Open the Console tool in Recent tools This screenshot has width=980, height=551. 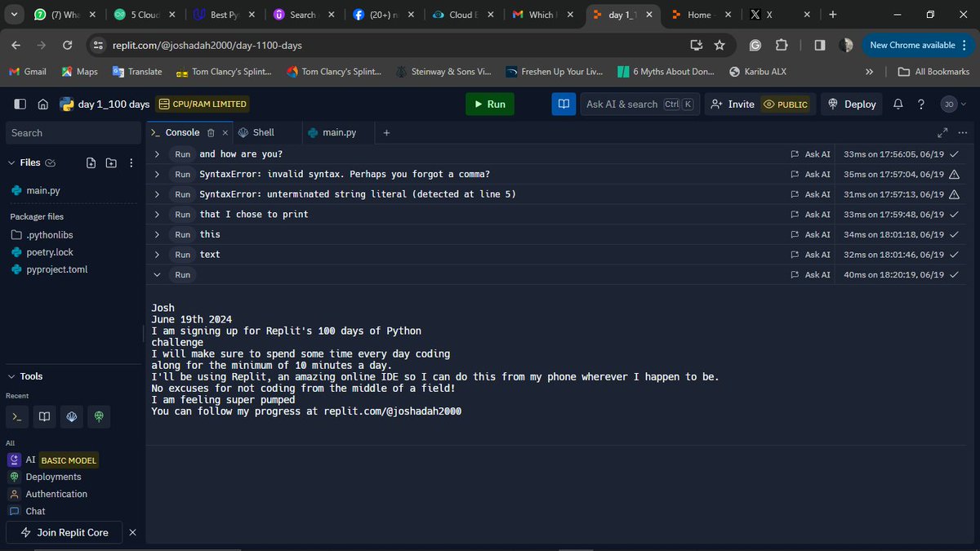tap(16, 416)
